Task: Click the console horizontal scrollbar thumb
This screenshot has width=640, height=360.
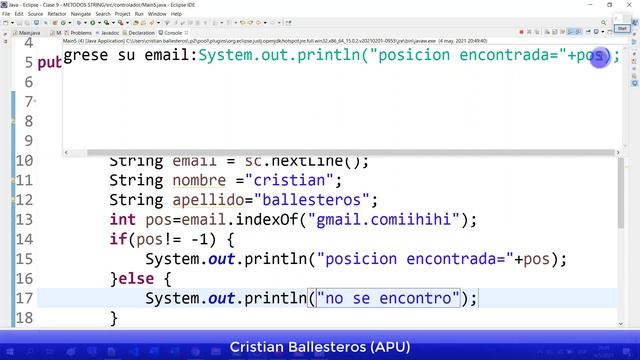Action: tap(350, 153)
